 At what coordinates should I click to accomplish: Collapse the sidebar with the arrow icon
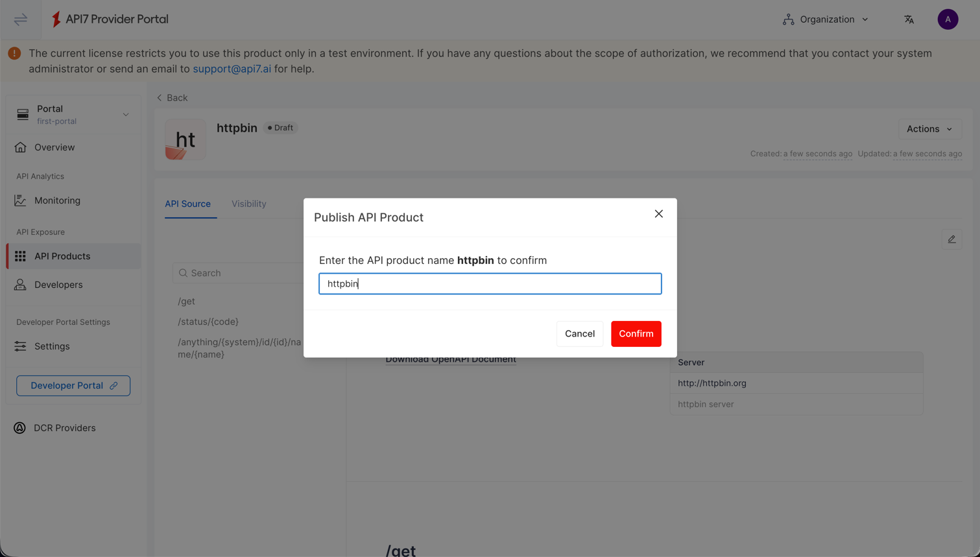pos(19,19)
